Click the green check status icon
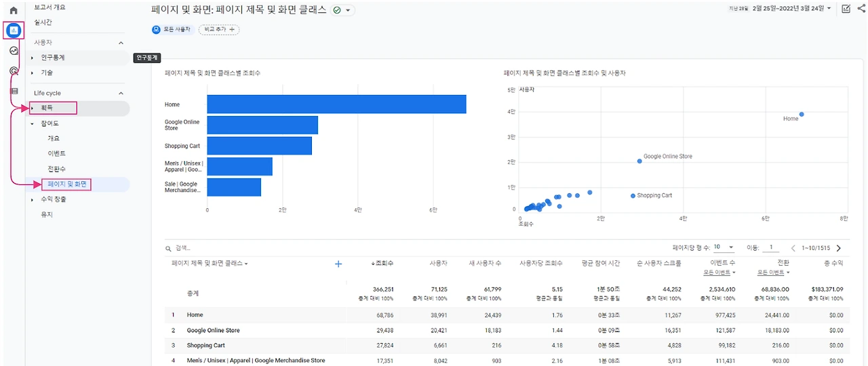This screenshot has height=366, width=868. [337, 10]
